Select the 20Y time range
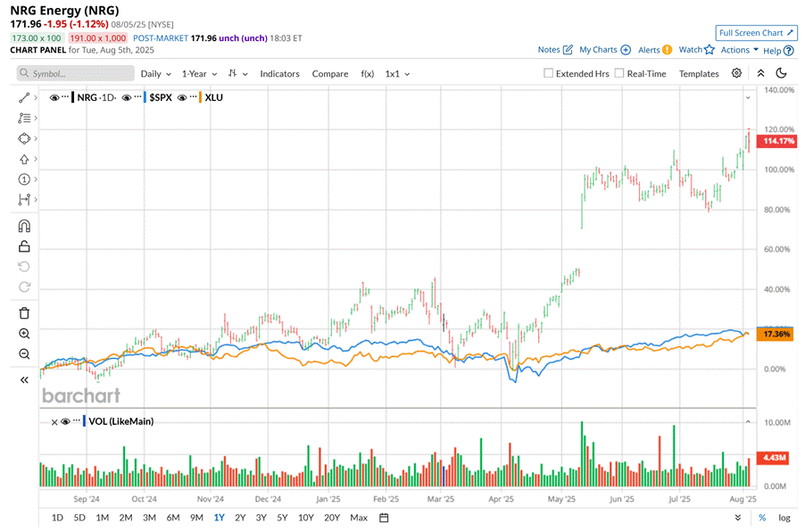805x532 pixels. (x=332, y=518)
